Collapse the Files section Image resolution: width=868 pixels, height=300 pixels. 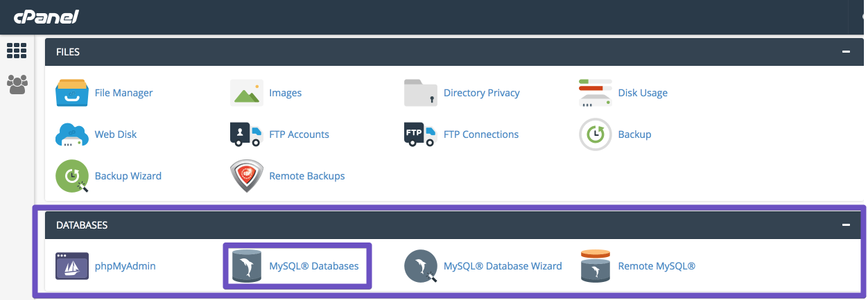pyautogui.click(x=845, y=52)
